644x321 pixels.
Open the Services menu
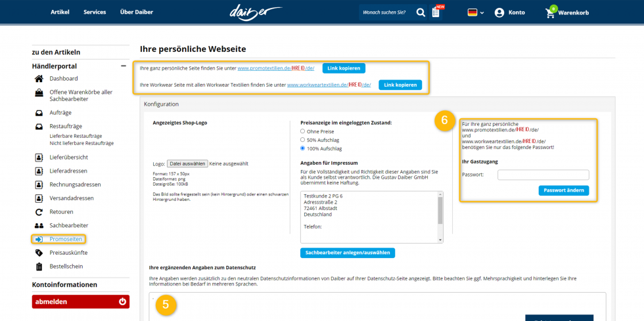(x=95, y=12)
